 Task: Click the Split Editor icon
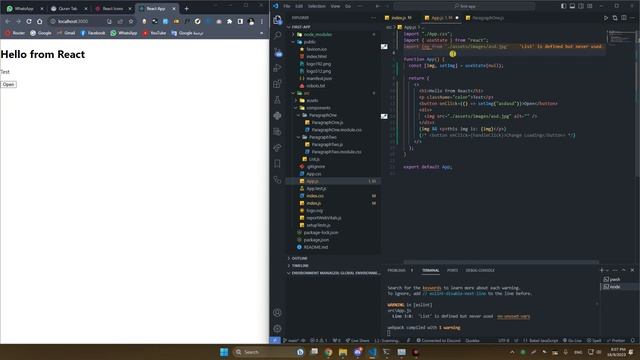tap(624, 18)
